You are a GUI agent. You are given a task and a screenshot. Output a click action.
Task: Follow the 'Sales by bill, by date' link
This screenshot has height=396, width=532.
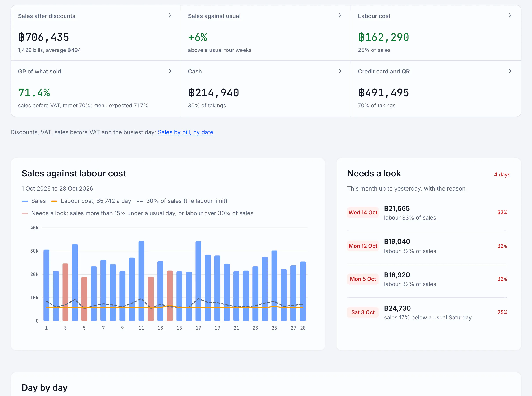[x=185, y=132]
